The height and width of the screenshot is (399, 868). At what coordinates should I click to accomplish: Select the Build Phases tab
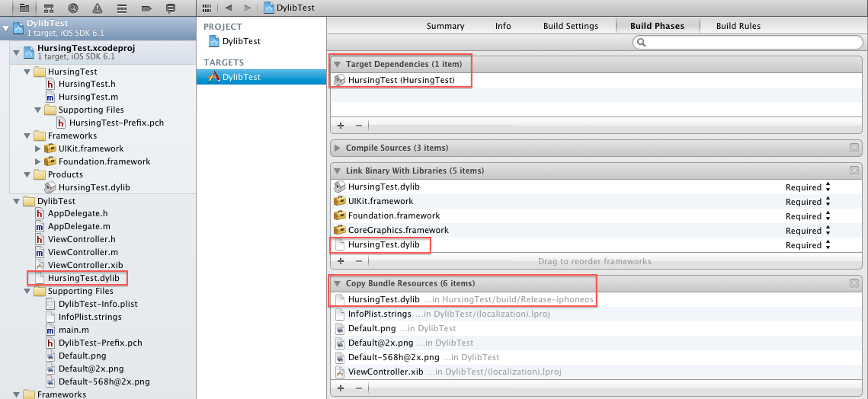click(657, 26)
